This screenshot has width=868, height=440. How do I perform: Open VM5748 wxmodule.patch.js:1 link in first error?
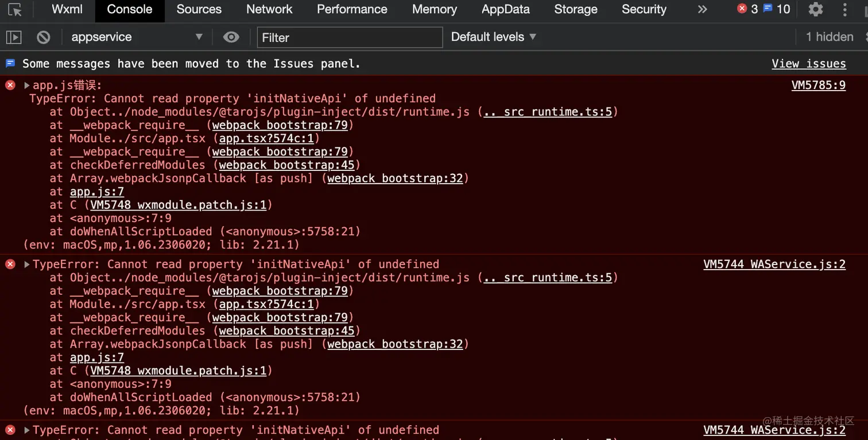pyautogui.click(x=179, y=205)
